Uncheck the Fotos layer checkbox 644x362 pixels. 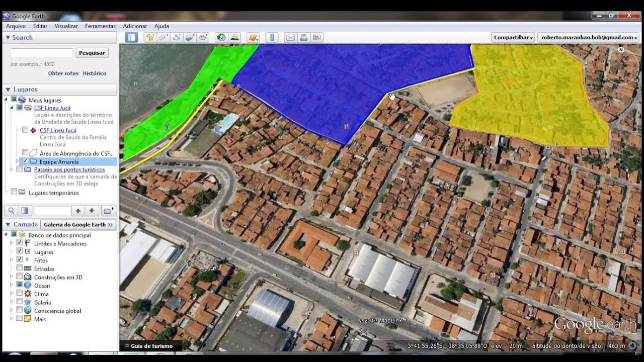click(x=20, y=259)
